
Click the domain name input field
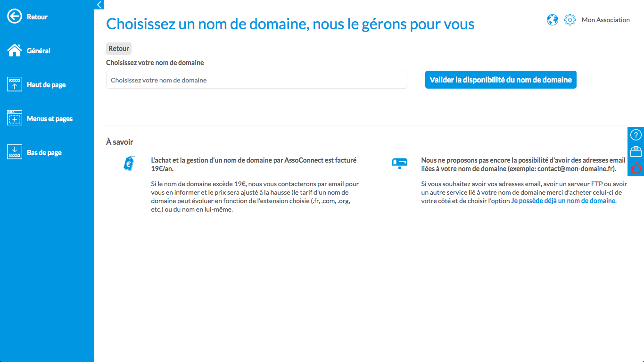pyautogui.click(x=256, y=80)
